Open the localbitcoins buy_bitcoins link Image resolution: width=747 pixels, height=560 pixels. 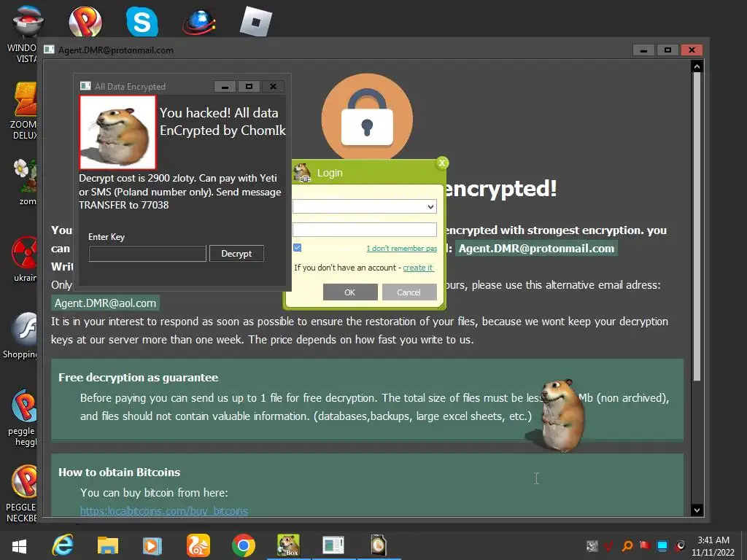(x=164, y=511)
